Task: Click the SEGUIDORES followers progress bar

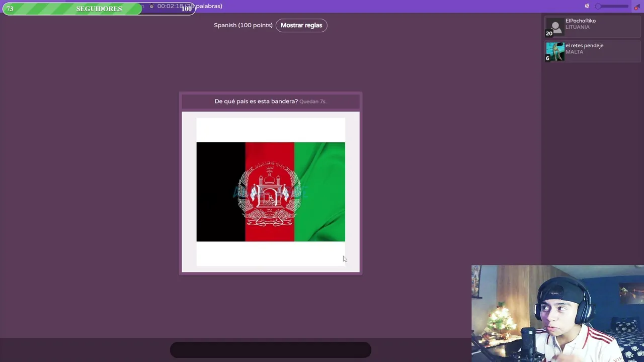Action: pos(99,9)
